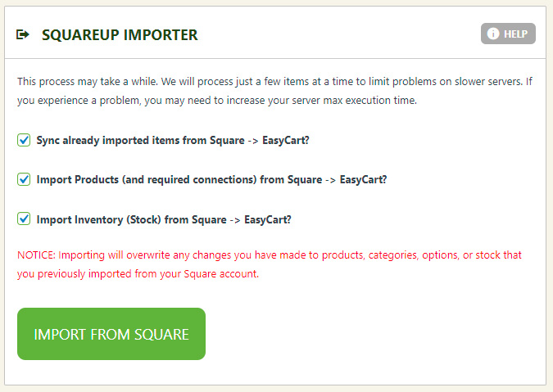553x392 pixels.
Task: Click the info circle icon in Help
Action: pos(493,34)
